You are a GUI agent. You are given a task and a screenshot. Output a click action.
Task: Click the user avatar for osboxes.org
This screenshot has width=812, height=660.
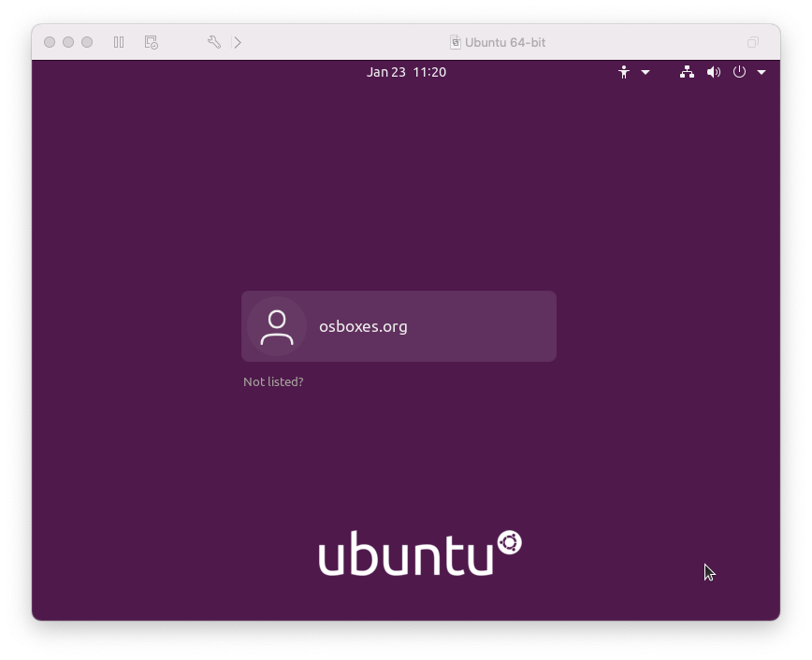277,326
